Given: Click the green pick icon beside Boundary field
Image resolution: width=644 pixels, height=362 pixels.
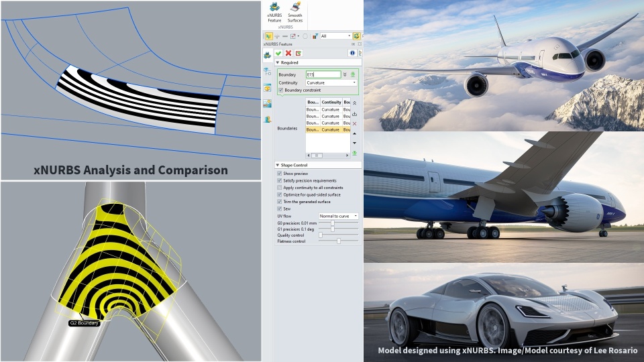Looking at the screenshot, I should [353, 74].
